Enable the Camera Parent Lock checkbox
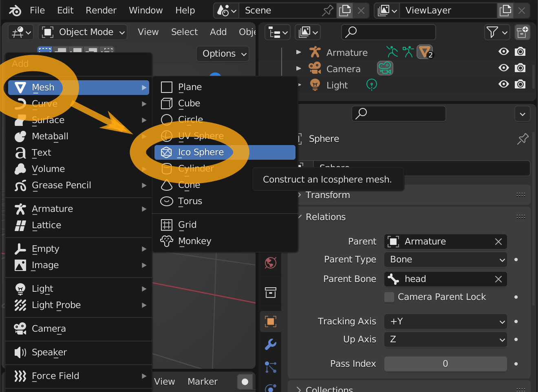 (x=389, y=297)
